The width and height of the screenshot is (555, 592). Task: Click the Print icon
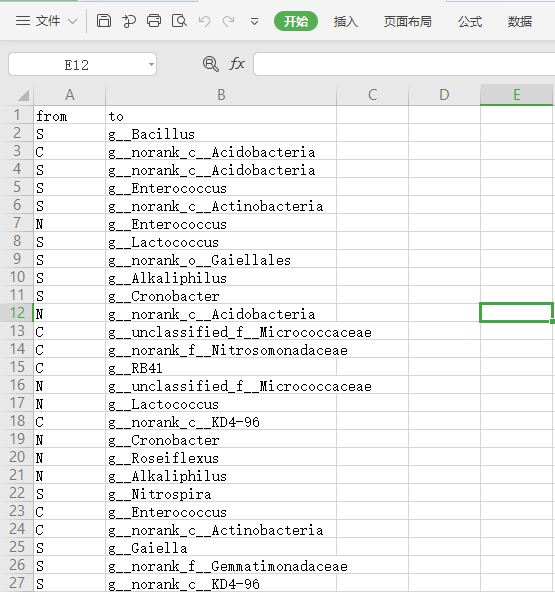(x=154, y=21)
